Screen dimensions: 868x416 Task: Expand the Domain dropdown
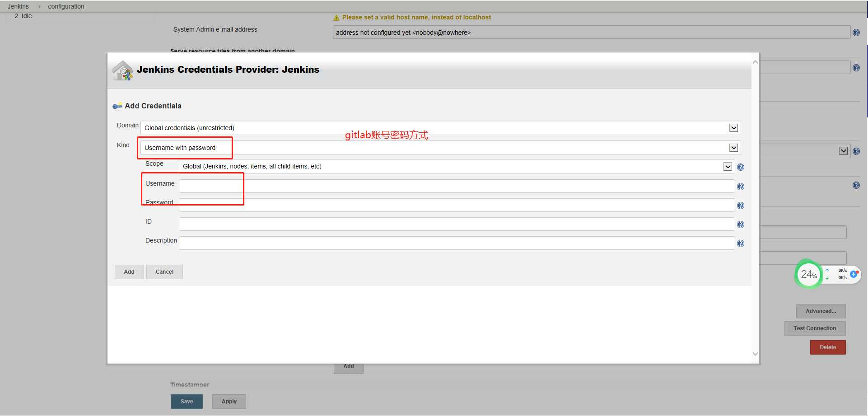click(x=734, y=128)
